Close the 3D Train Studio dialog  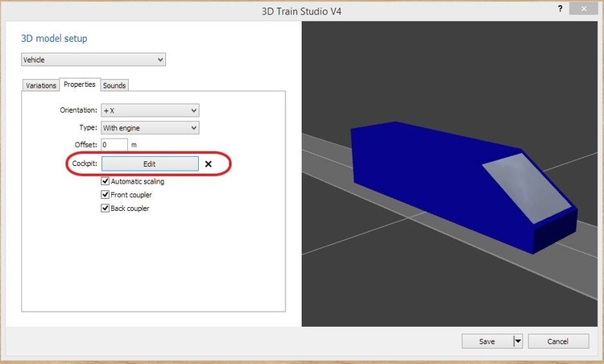click(x=584, y=9)
